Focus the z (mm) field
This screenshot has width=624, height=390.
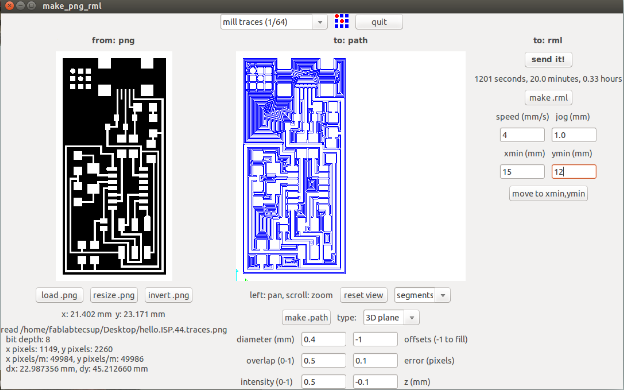point(375,382)
